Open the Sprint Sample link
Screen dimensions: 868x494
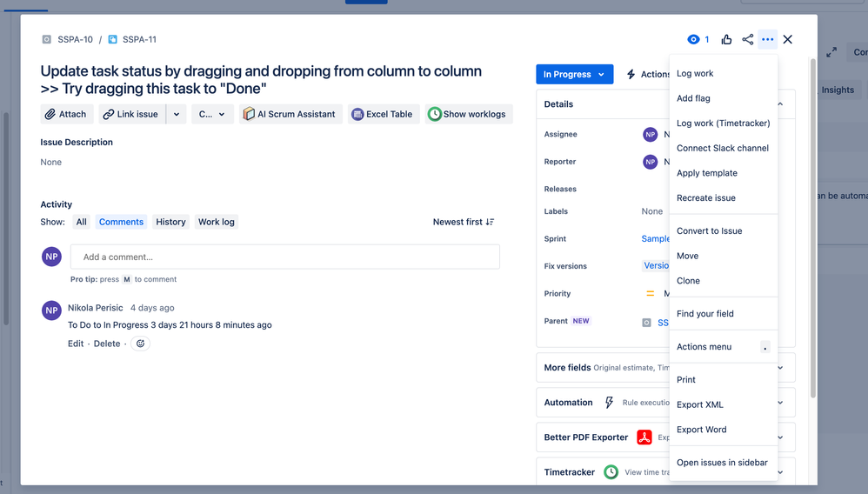pos(656,238)
